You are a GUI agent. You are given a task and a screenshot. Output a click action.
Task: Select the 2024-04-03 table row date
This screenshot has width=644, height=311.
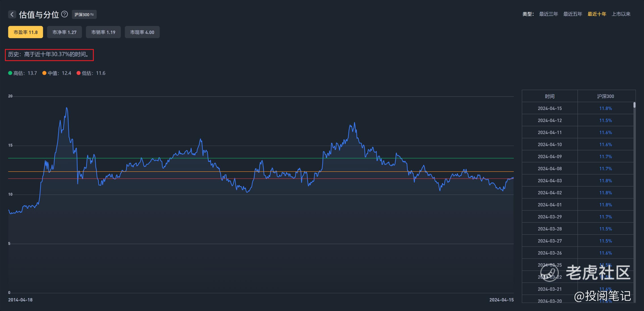(x=550, y=181)
